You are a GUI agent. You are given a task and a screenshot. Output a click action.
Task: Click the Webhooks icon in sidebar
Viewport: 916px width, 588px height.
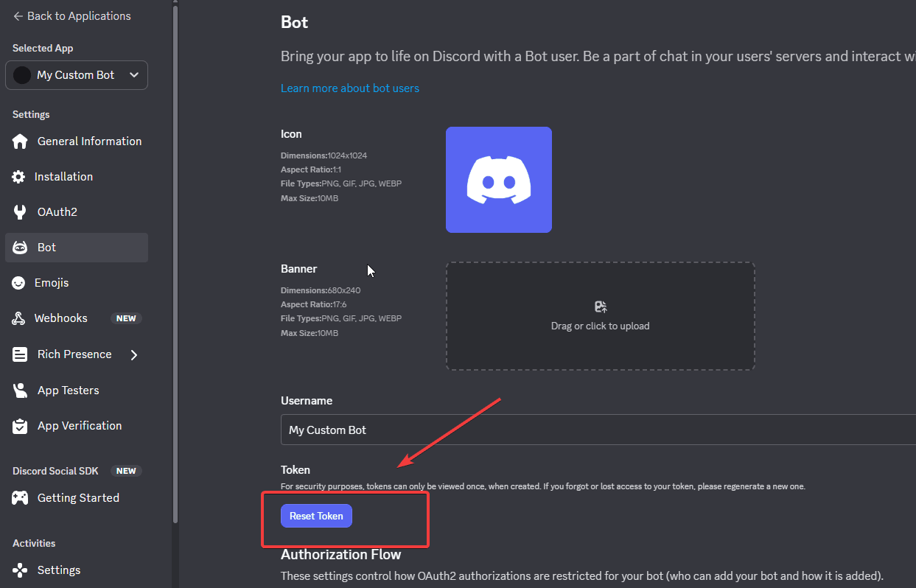pos(19,318)
